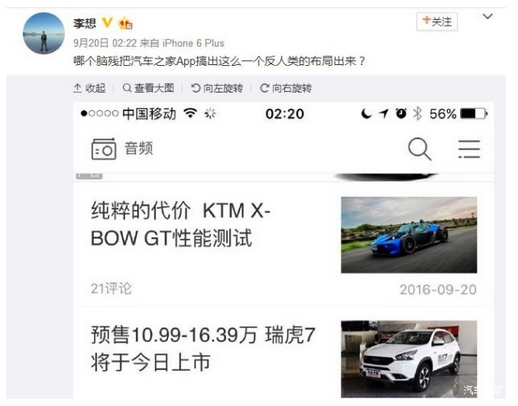Click the gold V verified badge

point(107,23)
